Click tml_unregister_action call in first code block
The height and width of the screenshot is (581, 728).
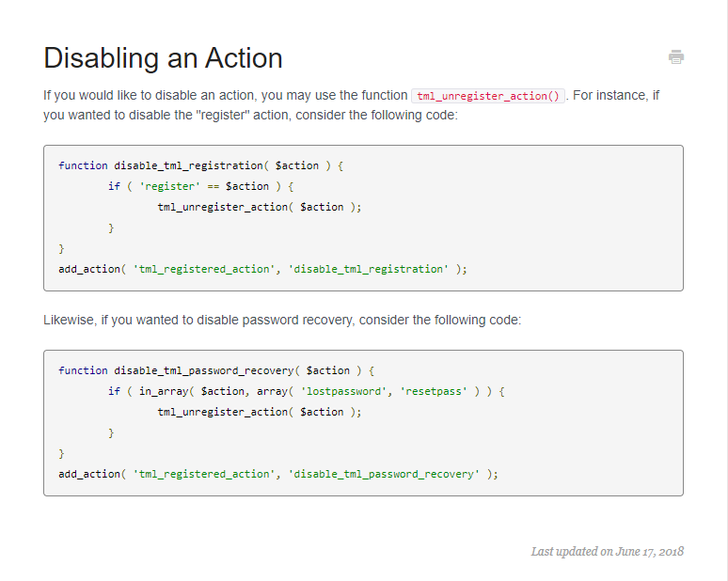click(224, 207)
